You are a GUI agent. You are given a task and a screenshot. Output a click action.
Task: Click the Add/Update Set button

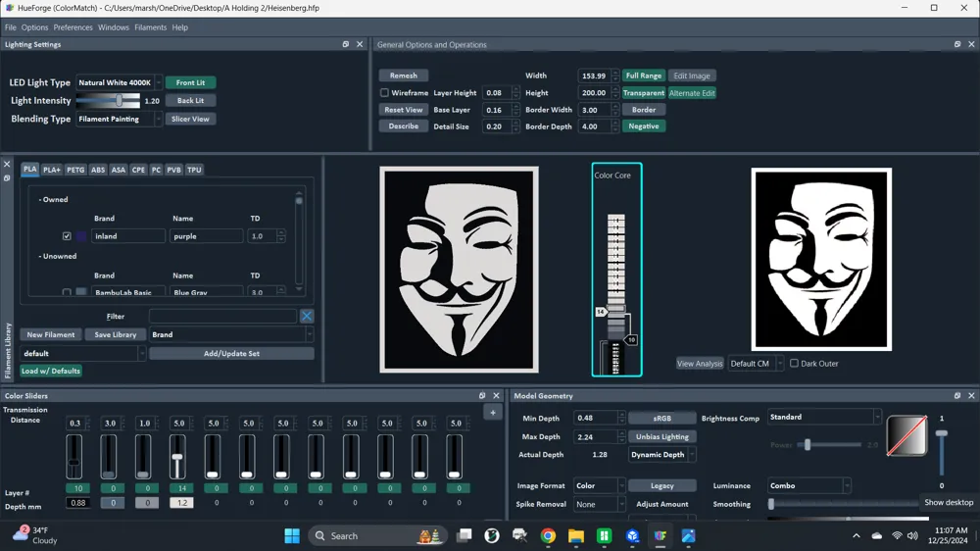click(231, 353)
